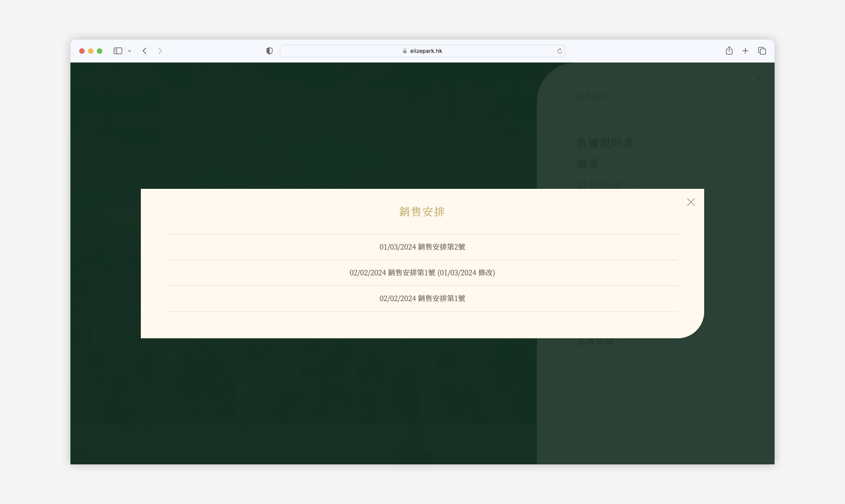Click the red close window button
Image resolution: width=845 pixels, height=504 pixels.
pos(82,51)
